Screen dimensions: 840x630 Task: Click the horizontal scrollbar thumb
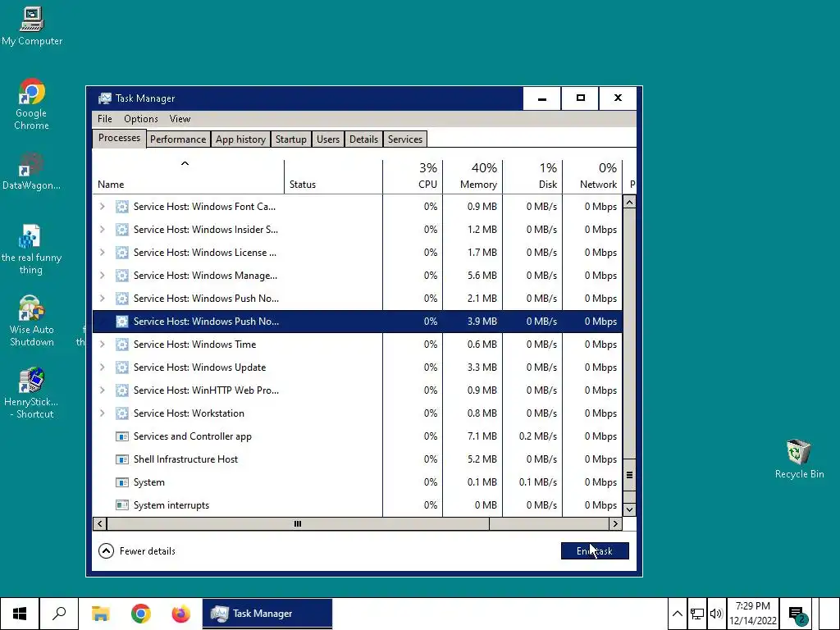298,524
